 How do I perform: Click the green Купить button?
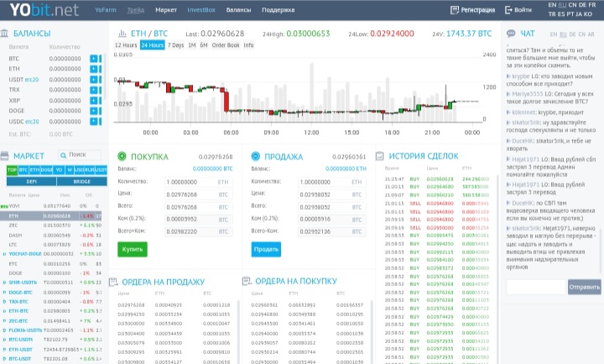(133, 249)
